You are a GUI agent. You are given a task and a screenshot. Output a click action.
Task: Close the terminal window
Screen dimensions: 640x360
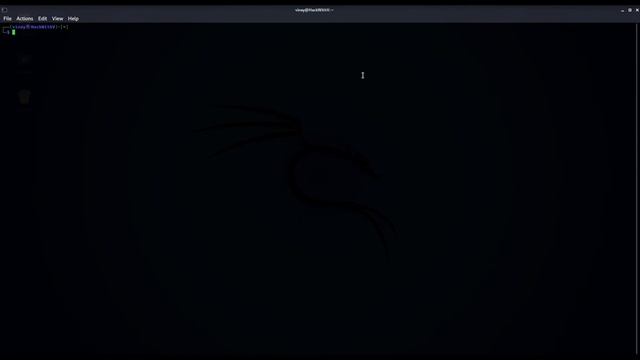pyautogui.click(x=637, y=10)
